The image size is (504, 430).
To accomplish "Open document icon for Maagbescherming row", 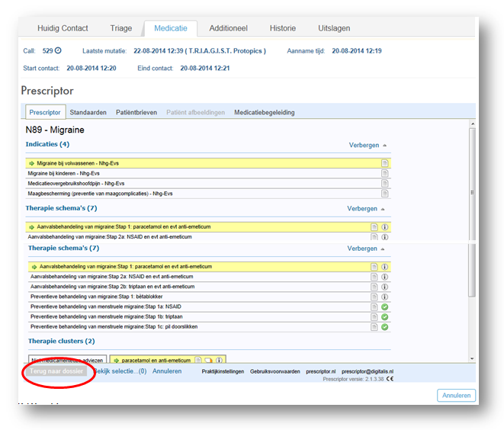I will [384, 194].
